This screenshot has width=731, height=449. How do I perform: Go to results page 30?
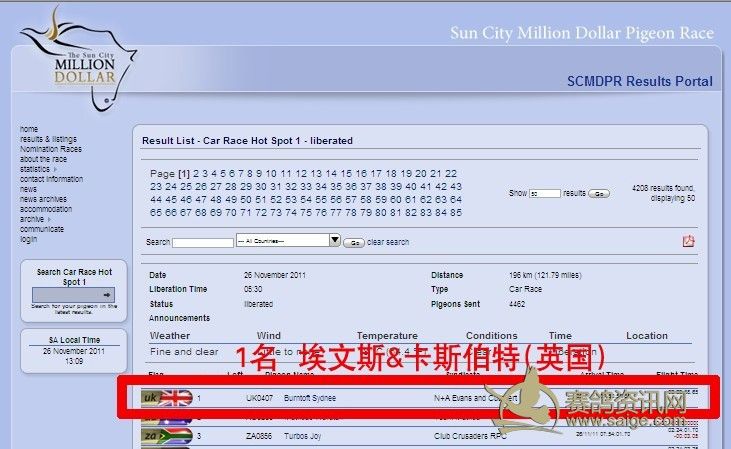click(x=261, y=187)
